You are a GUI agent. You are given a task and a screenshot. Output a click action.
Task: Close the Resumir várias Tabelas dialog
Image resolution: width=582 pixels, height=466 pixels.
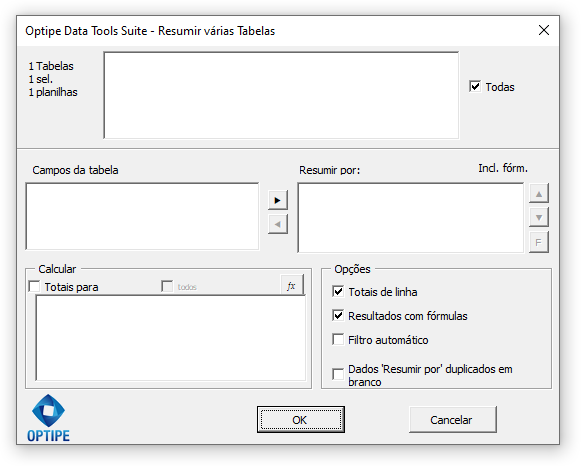(544, 30)
